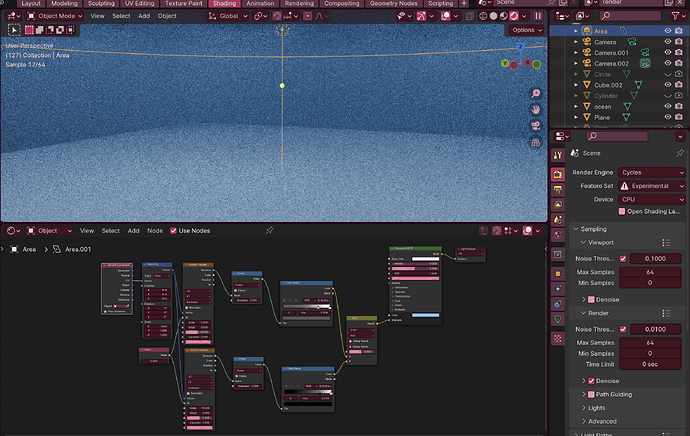Click the viewport Options button
This screenshot has height=436, width=690.
(527, 30)
